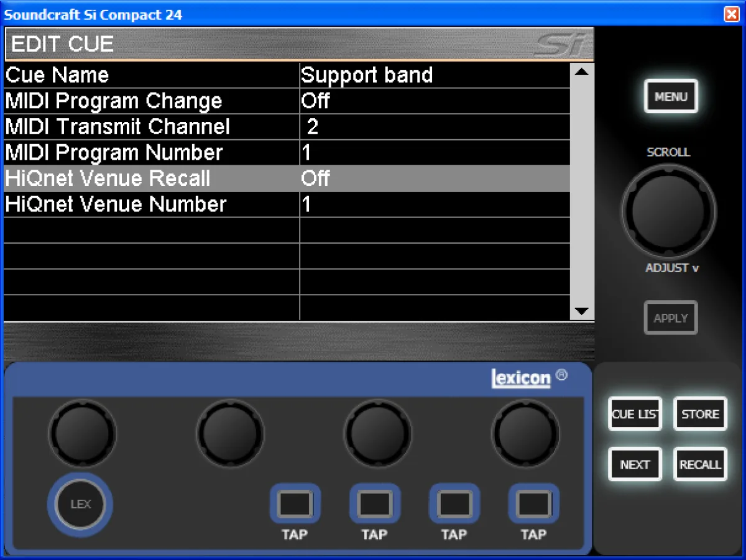The width and height of the screenshot is (746, 560).
Task: Click the MIDI Transmit Channel value 2
Action: pyautogui.click(x=313, y=127)
